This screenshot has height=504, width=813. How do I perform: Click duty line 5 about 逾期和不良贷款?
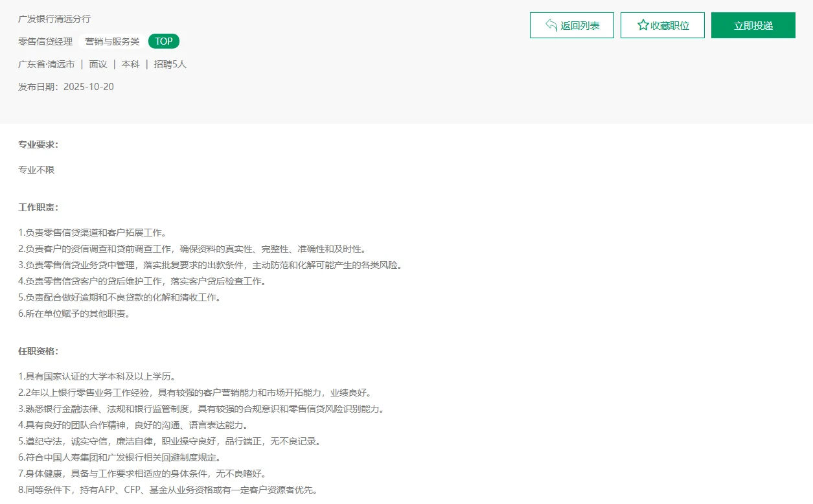(x=120, y=297)
